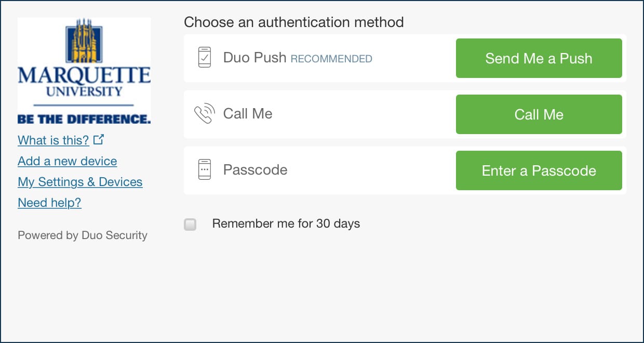Viewport: 644px width, 343px height.
Task: Click the Need help? link
Action: (49, 203)
